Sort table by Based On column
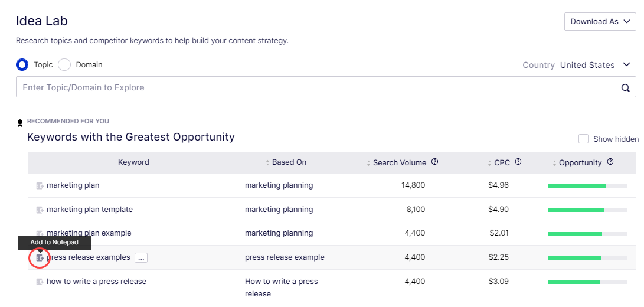Screen dimensions: 644x307 286,162
